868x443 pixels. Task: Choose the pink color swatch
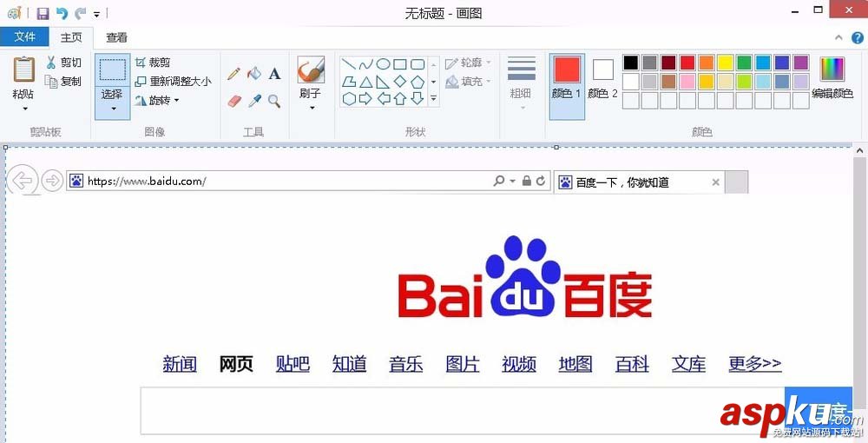(x=687, y=82)
